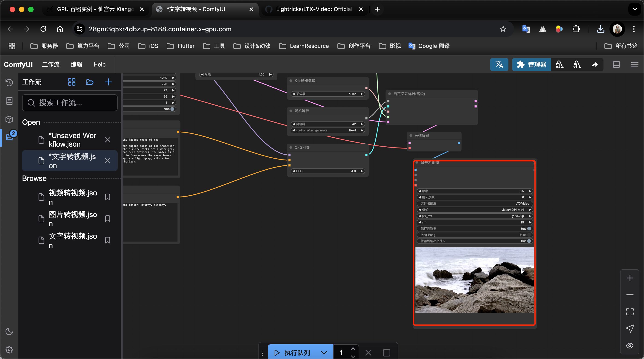Screen dimensions: 644x359
Task: Toggle the true switch in left node
Action: pyautogui.click(x=172, y=109)
